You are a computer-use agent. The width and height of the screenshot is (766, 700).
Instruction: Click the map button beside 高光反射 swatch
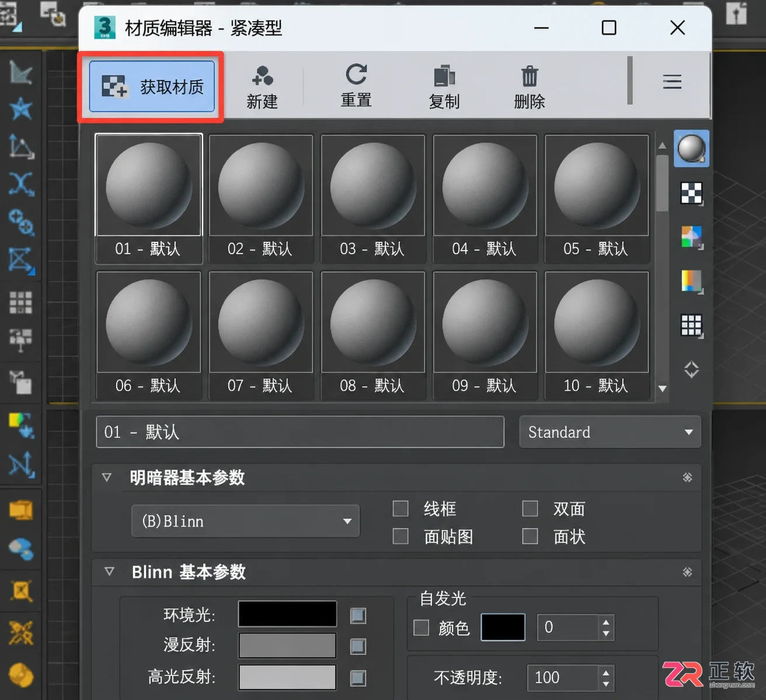point(358,678)
